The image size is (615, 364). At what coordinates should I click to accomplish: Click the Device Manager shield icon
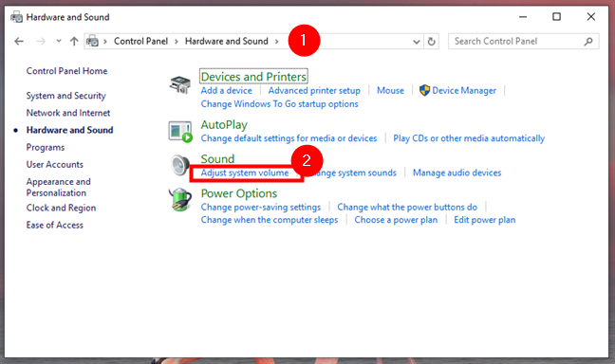point(424,90)
